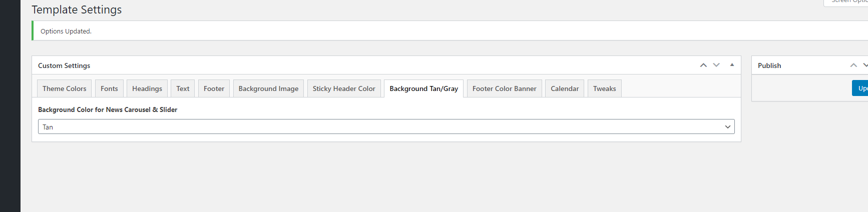Viewport: 868px width, 212px height.
Task: Go to the Text tab
Action: pyautogui.click(x=183, y=88)
